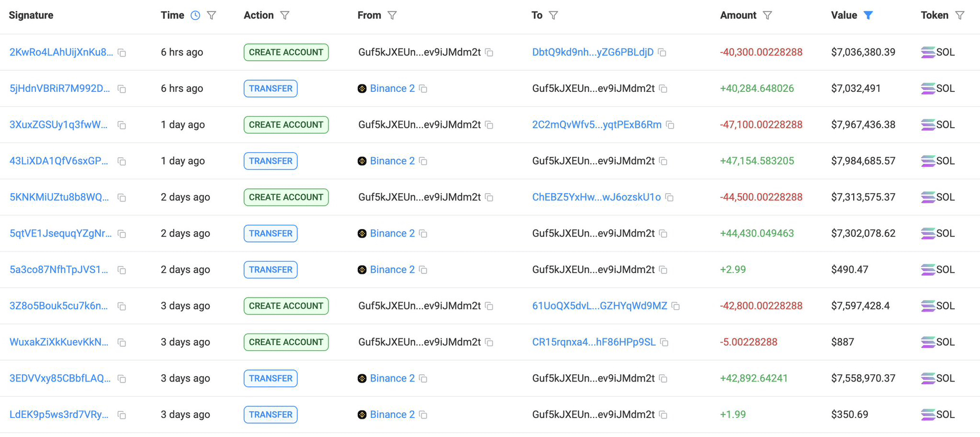Open the Action column filter
The image size is (980, 437).
(x=285, y=15)
